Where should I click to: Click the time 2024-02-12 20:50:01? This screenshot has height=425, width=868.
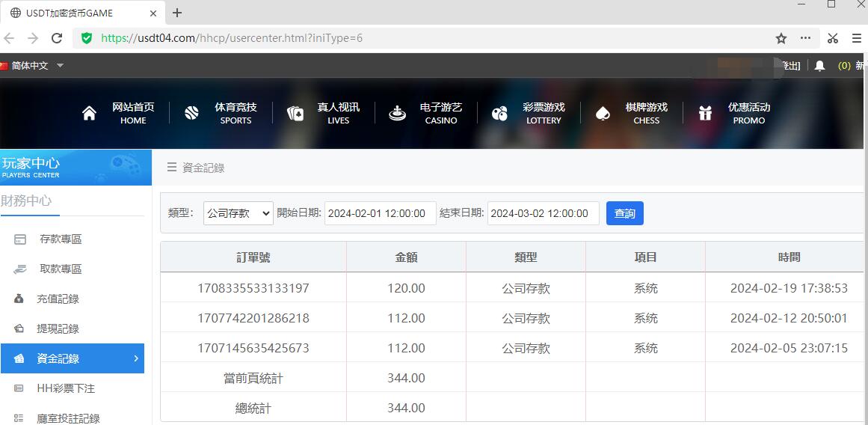(789, 318)
